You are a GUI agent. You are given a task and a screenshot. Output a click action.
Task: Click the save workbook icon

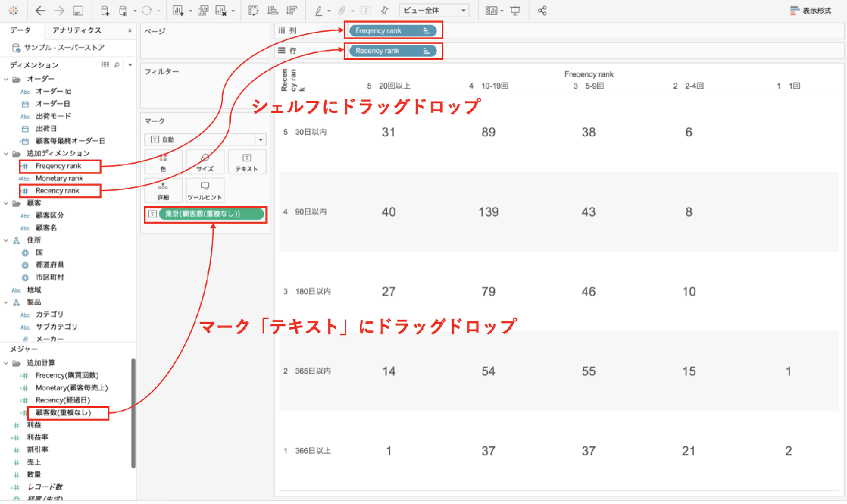click(x=78, y=11)
